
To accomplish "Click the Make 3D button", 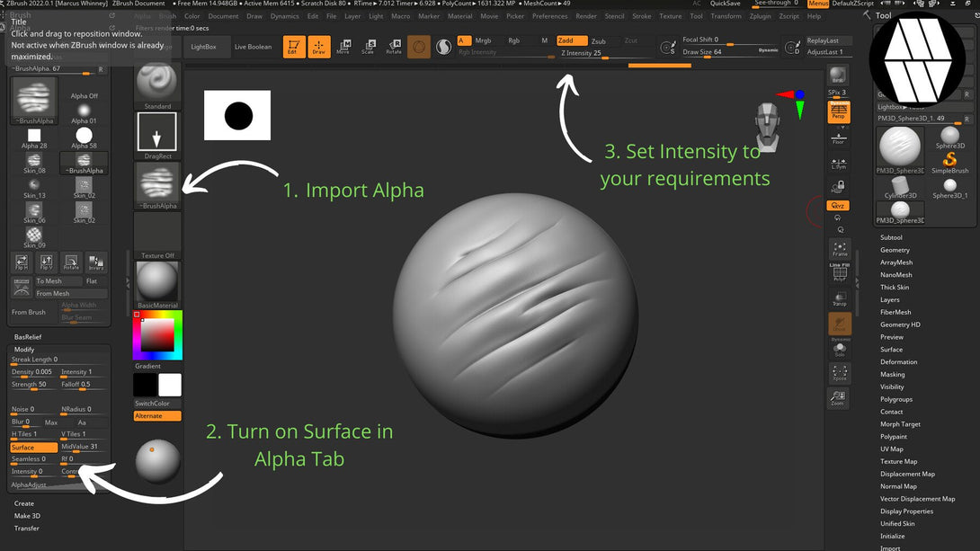I will click(27, 515).
